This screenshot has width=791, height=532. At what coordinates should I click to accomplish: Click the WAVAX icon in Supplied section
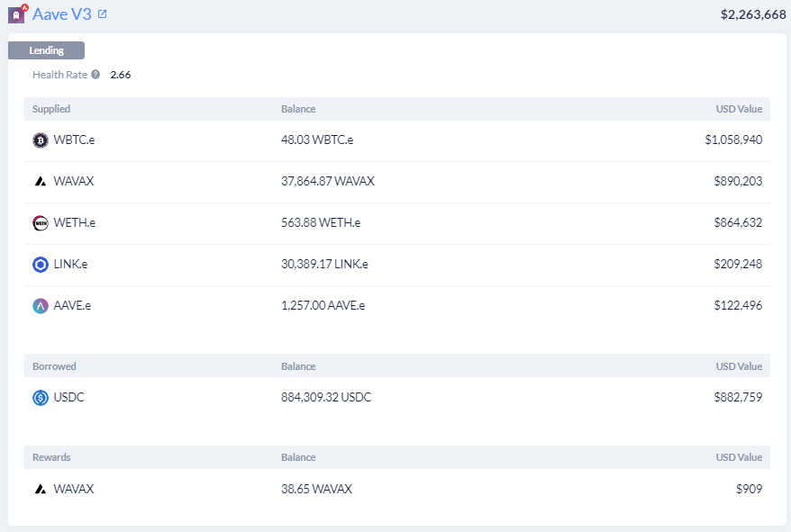(x=41, y=182)
